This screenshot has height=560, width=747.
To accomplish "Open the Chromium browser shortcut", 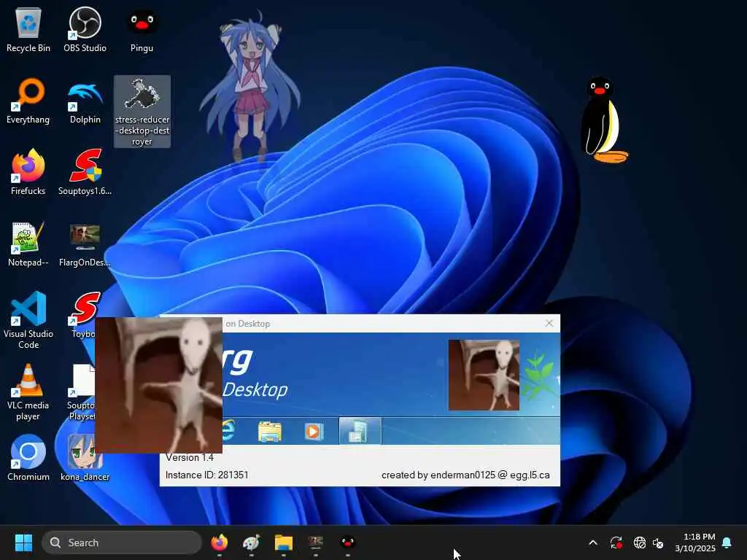I will coord(28,458).
